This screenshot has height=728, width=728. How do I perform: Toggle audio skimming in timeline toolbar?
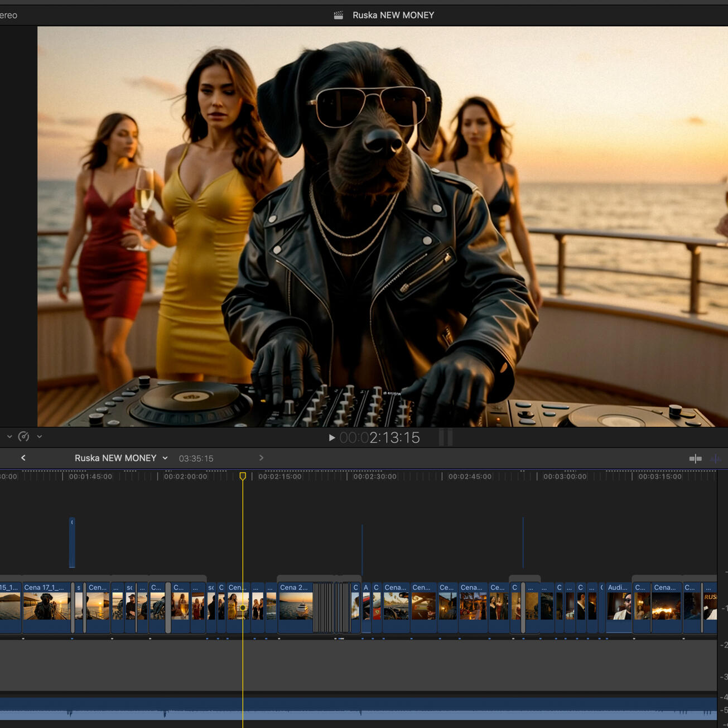716,459
